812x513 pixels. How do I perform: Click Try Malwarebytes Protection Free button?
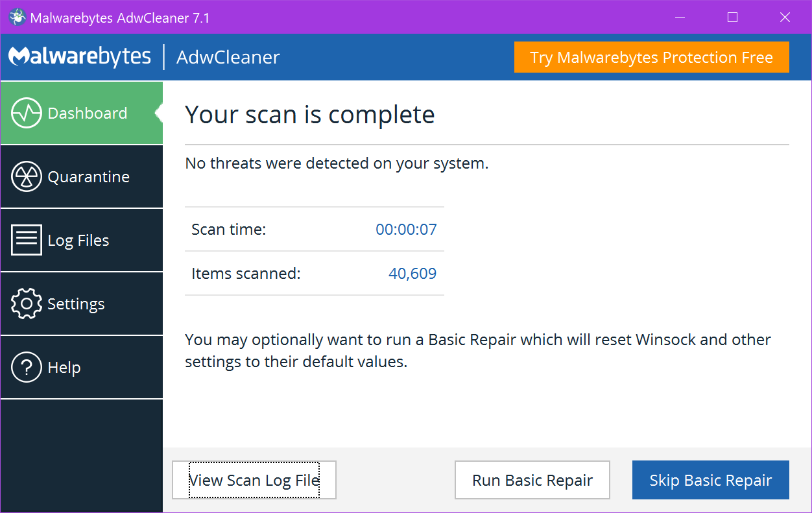click(x=651, y=58)
